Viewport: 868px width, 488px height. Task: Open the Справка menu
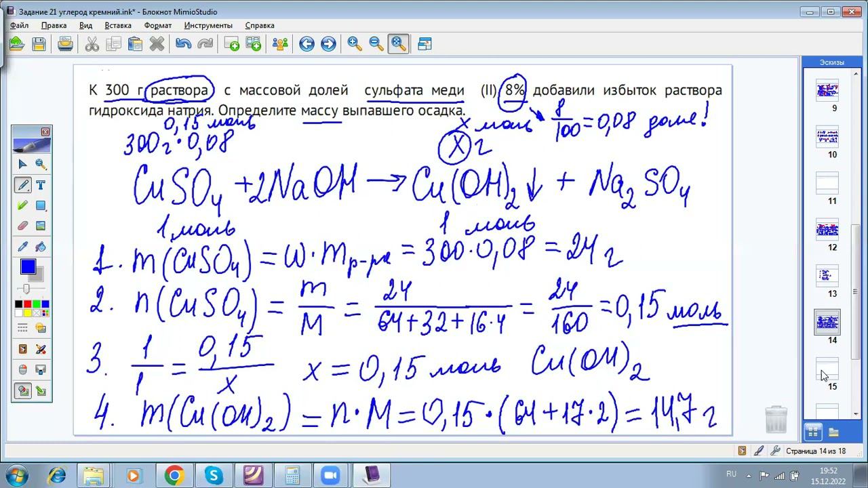tap(260, 25)
